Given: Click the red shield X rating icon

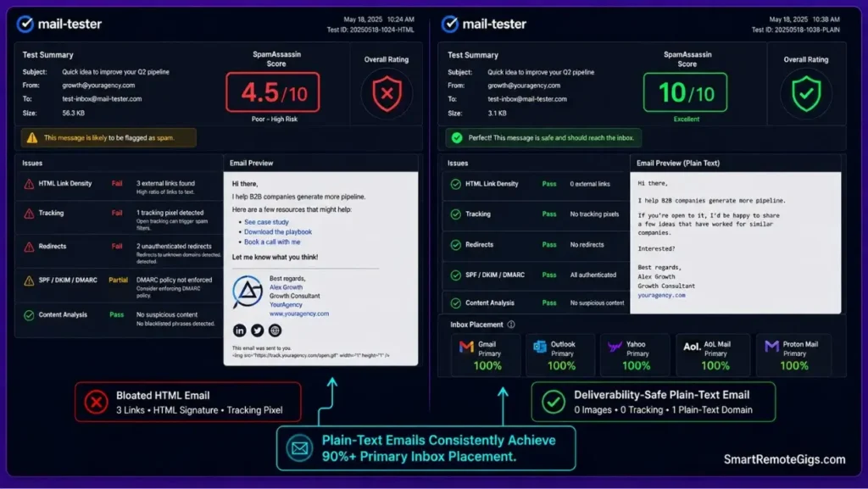Looking at the screenshot, I should pos(387,93).
